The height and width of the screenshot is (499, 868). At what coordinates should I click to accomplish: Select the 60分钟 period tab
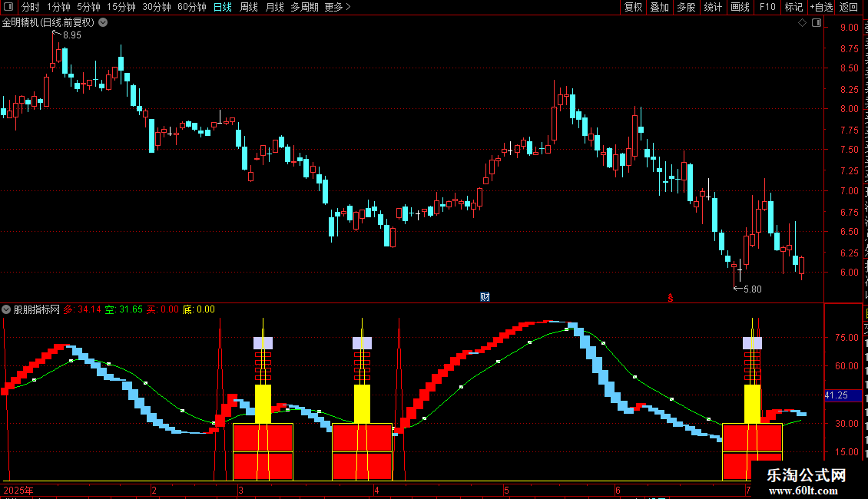click(x=191, y=7)
